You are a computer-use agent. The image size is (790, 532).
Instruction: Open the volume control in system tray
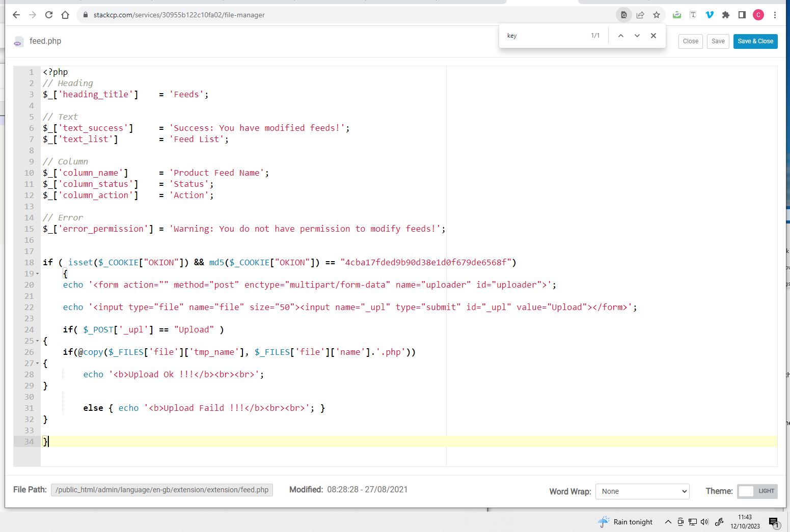(x=705, y=522)
